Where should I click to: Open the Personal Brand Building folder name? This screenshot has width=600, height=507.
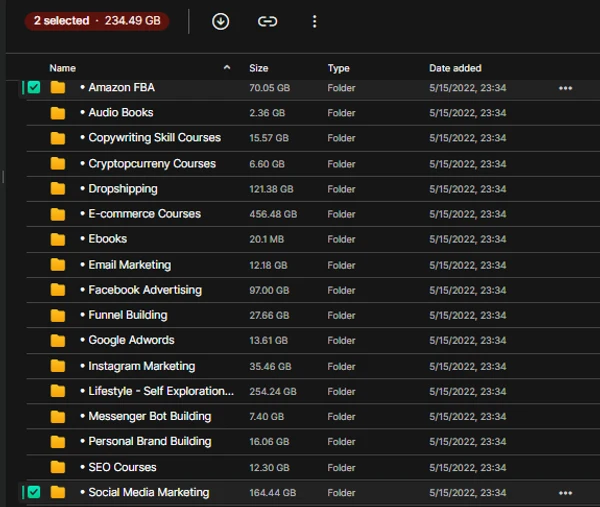point(150,442)
